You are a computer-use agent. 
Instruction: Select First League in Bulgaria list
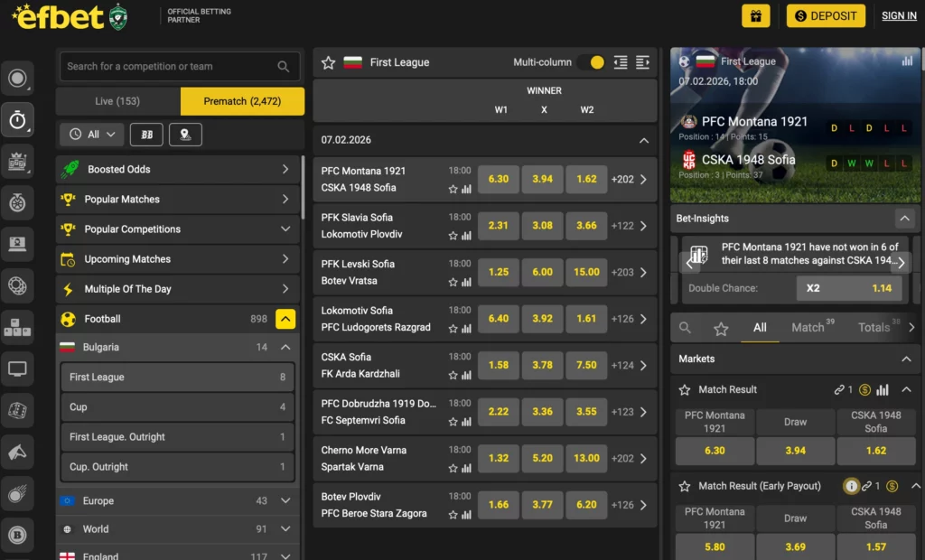[177, 377]
